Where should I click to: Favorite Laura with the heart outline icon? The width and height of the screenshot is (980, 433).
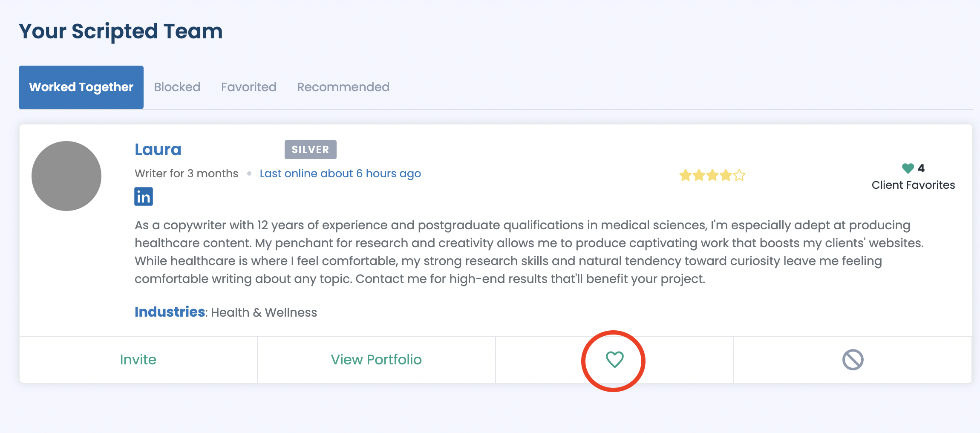coord(614,360)
